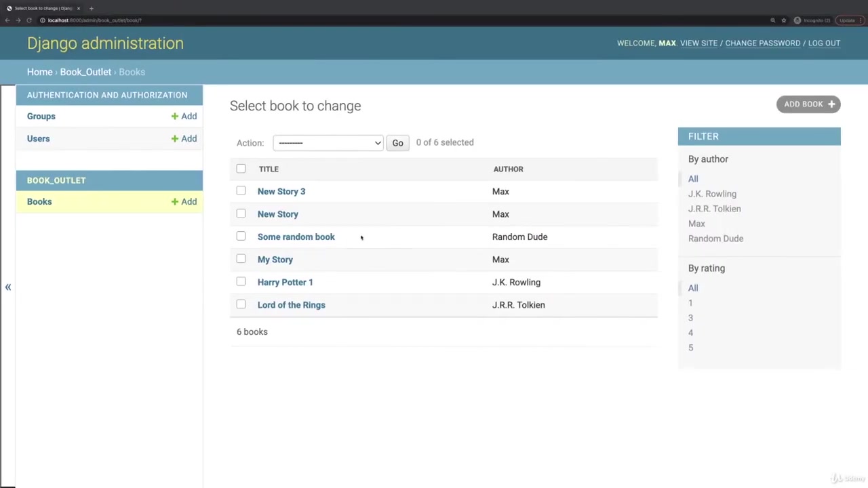The image size is (868, 488).
Task: Toggle the select-all checkbox in table header
Action: tap(241, 169)
